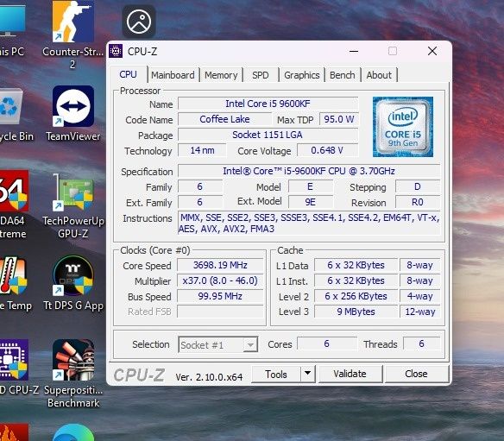Image resolution: width=504 pixels, height=441 pixels.
Task: Click the Ext. Model value 9E
Action: tap(311, 202)
